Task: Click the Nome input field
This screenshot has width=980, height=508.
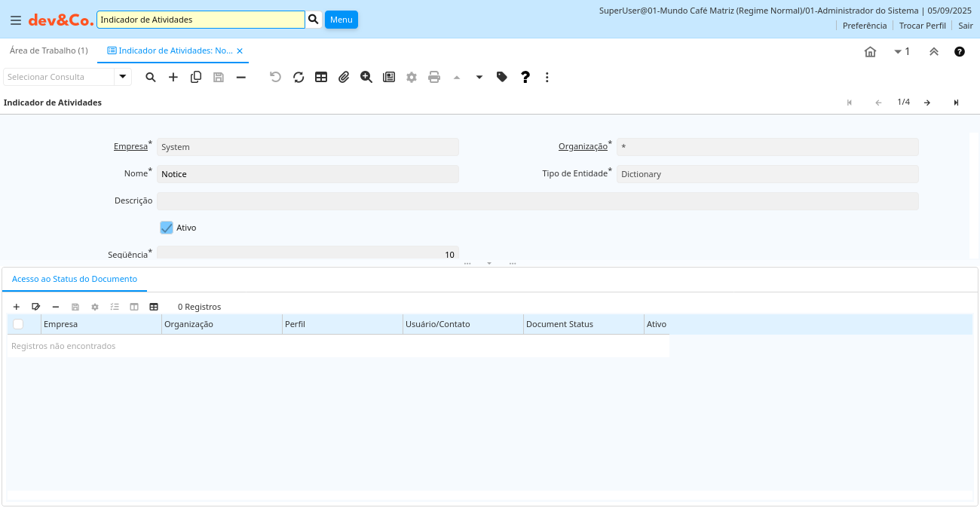Action: pos(308,174)
